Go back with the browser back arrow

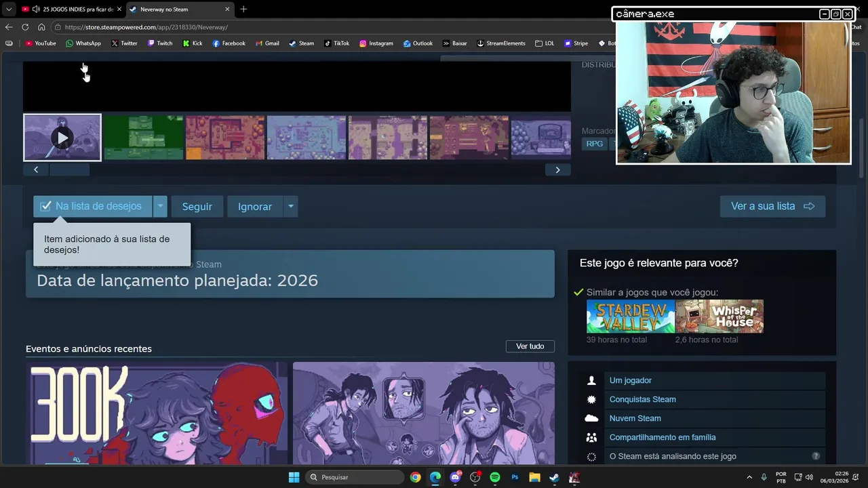[9, 27]
